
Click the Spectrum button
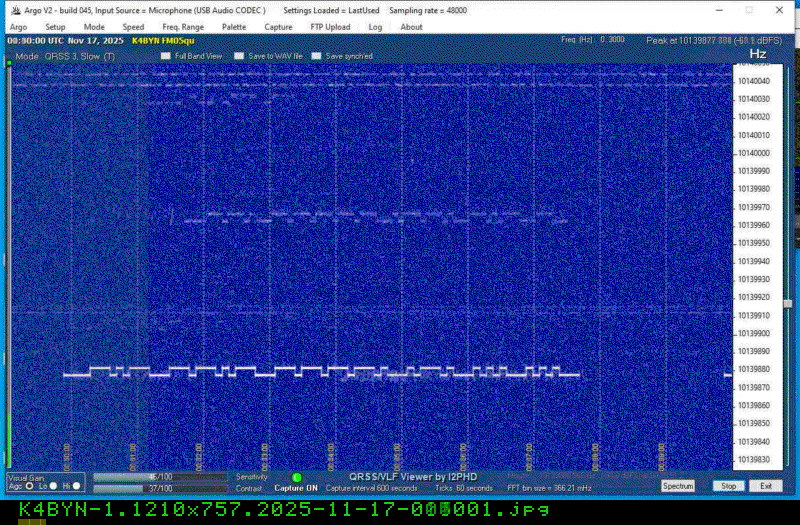click(678, 486)
